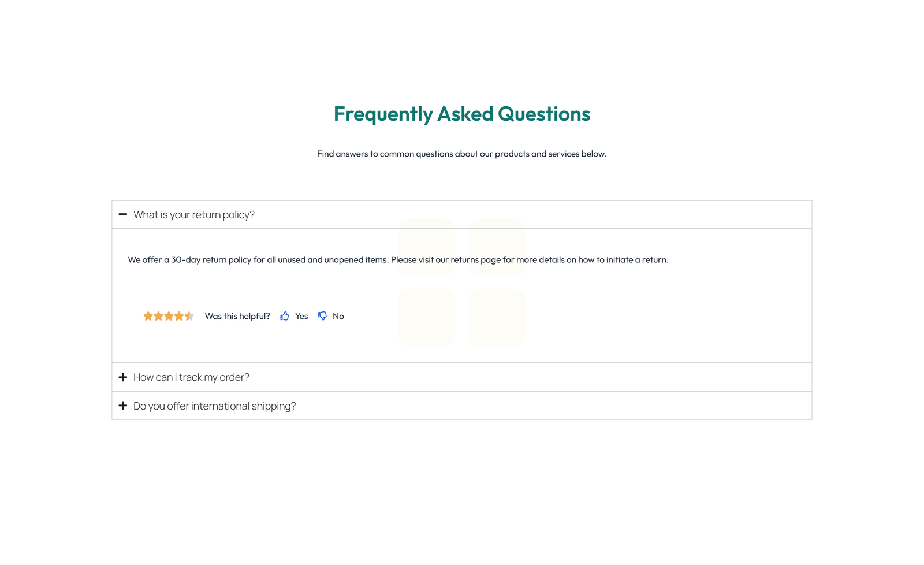This screenshot has width=924, height=565.
Task: Click the Frequently Asked Questions heading
Action: (x=462, y=114)
